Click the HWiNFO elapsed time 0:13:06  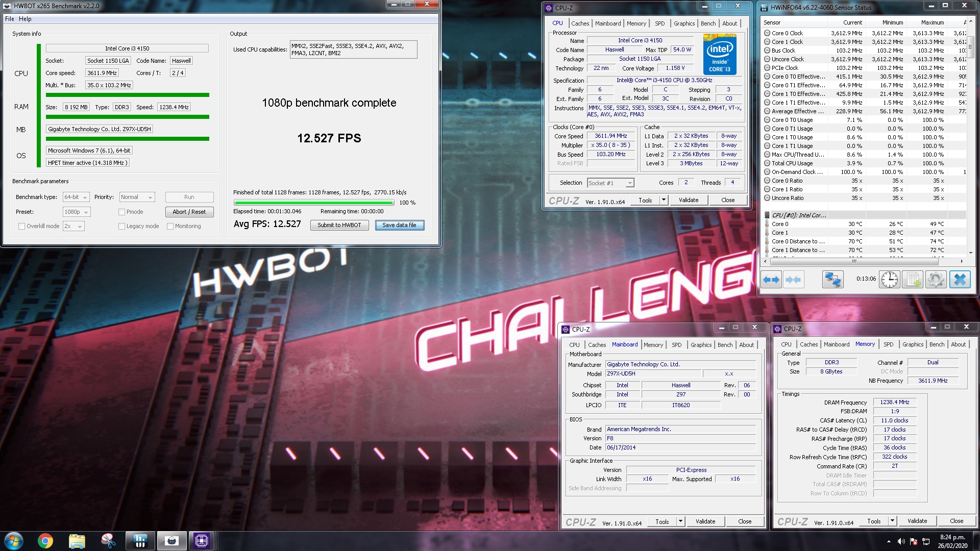[x=866, y=279]
